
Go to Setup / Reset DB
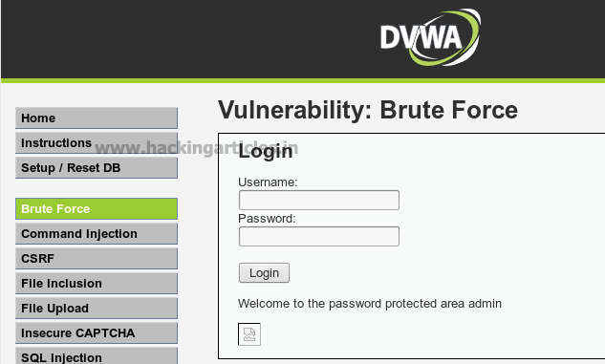tap(97, 168)
